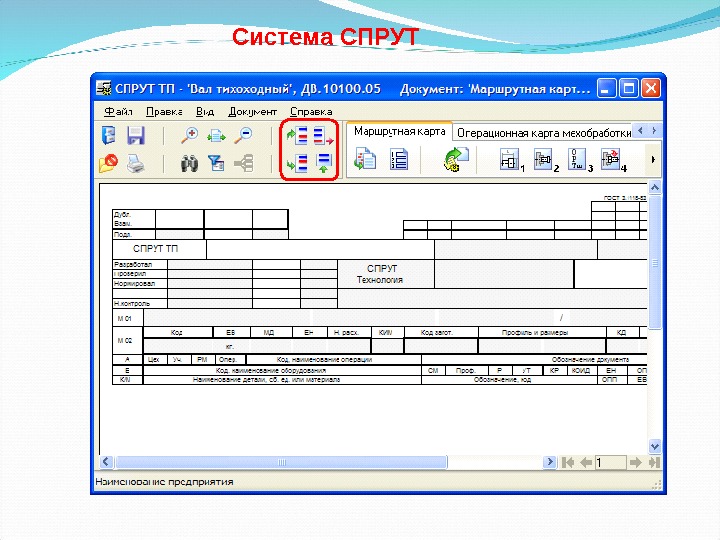Screen dimensions: 720x540
Task: Click the Разработал row label
Action: tap(140, 264)
